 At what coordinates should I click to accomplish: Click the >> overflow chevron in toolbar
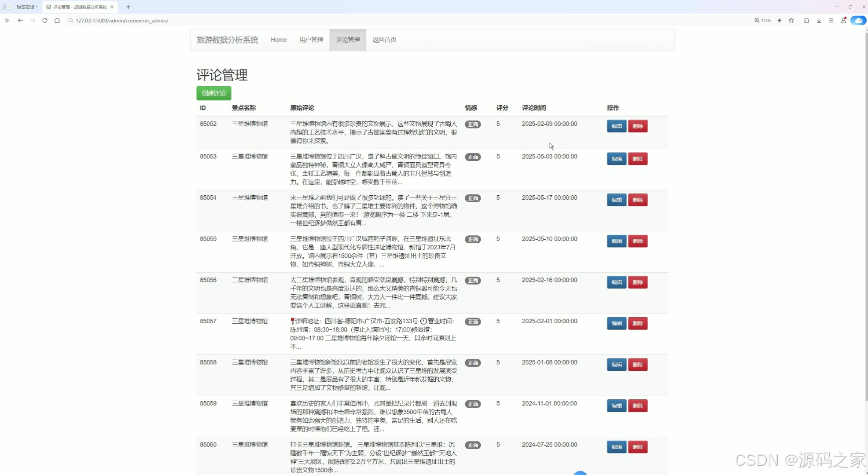(7, 20)
